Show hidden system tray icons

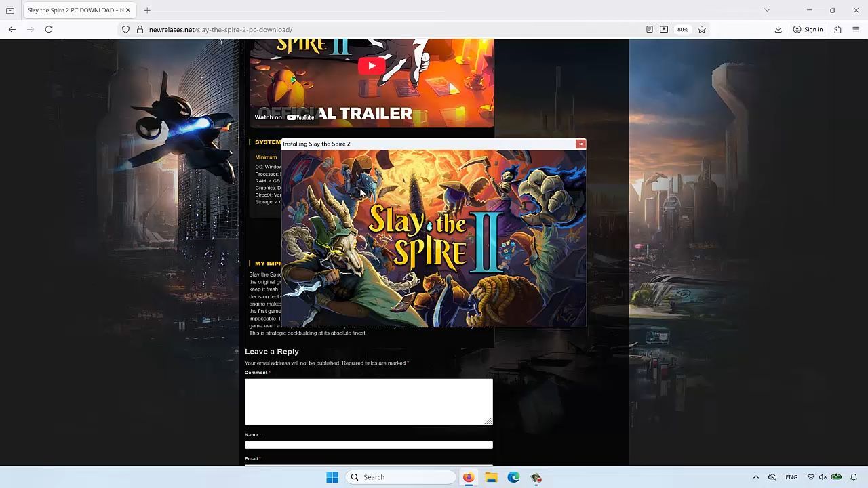(x=755, y=477)
